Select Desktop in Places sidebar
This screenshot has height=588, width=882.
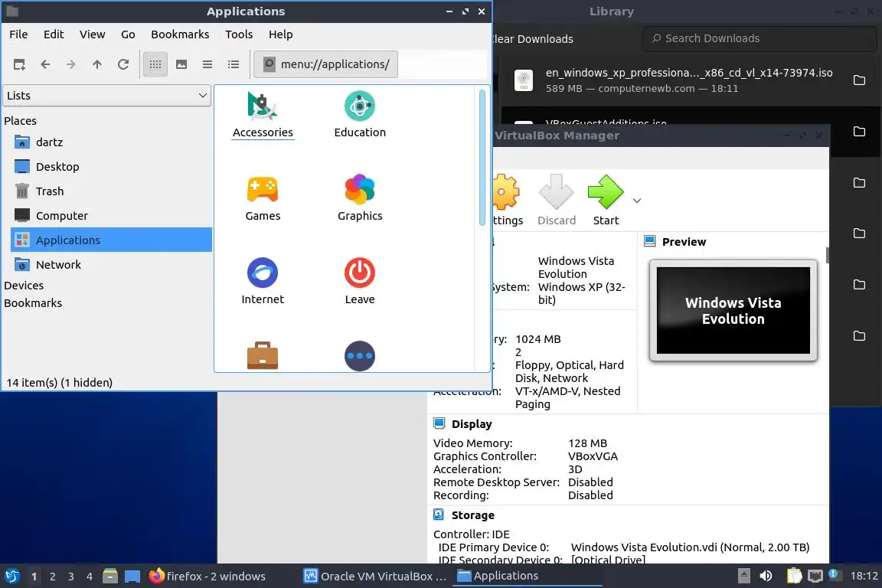pyautogui.click(x=111, y=167)
